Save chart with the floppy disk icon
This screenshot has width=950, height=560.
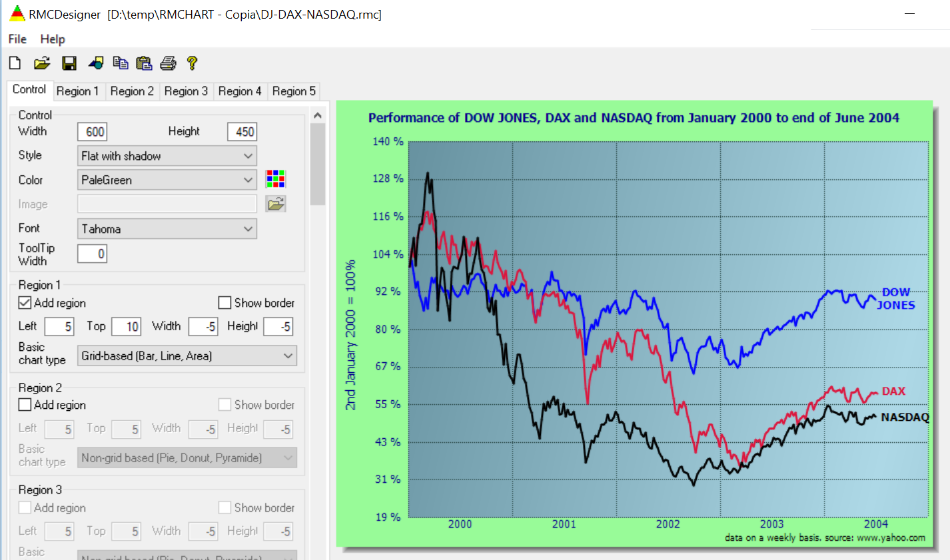point(69,63)
